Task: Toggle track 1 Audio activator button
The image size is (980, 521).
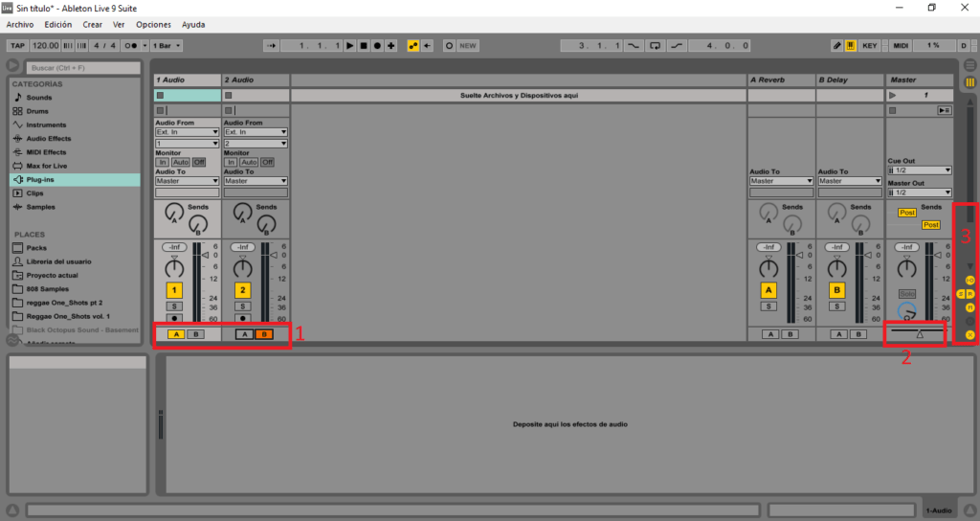Action: [x=174, y=290]
